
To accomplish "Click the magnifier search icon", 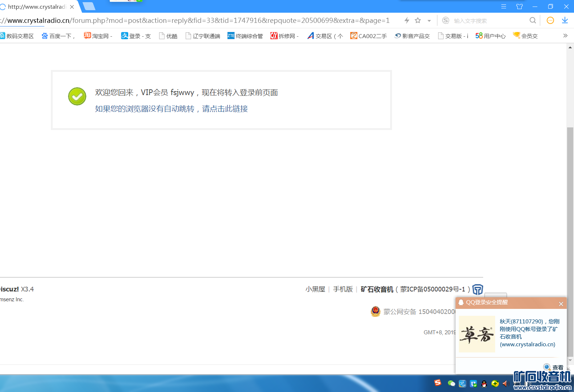I will pos(533,20).
